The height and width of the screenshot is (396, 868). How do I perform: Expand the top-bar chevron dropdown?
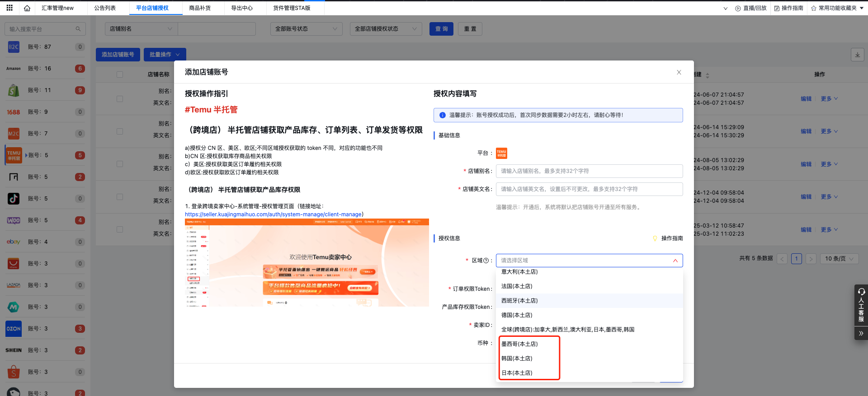(x=726, y=8)
